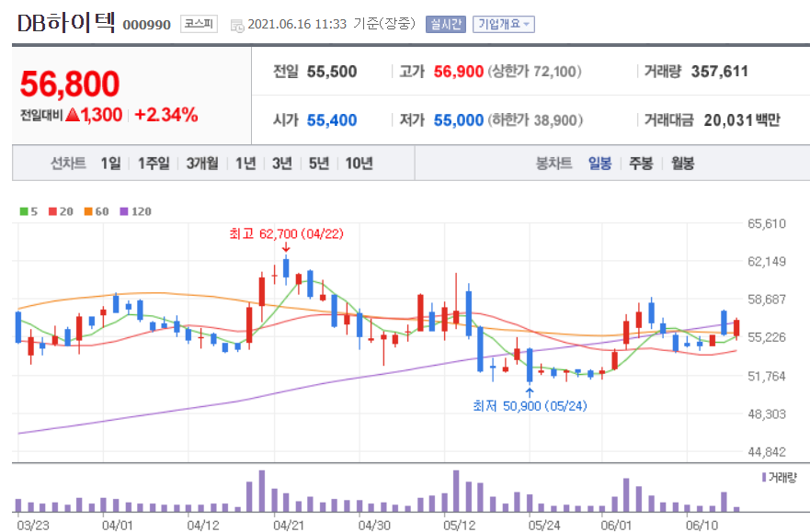Viewport: 810px width, 532px height.
Task: Select the 5년 line chart tab
Action: click(x=319, y=164)
